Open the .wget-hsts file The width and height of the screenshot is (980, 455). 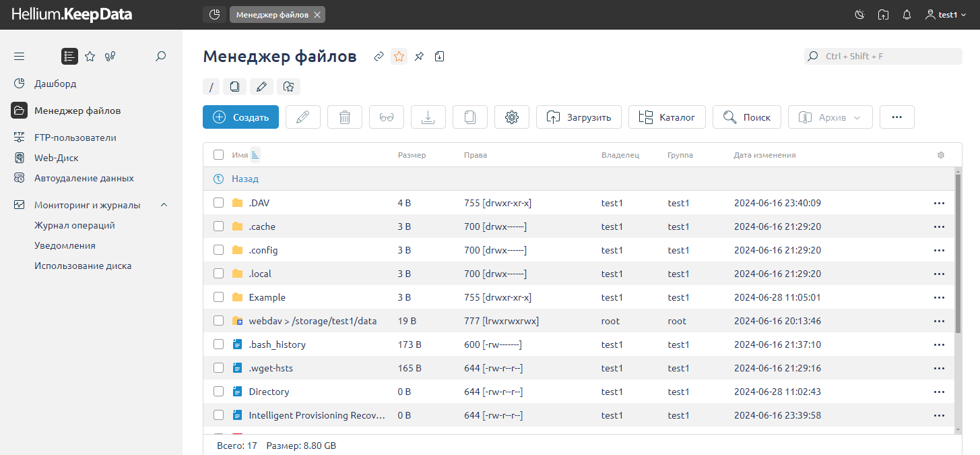[271, 368]
